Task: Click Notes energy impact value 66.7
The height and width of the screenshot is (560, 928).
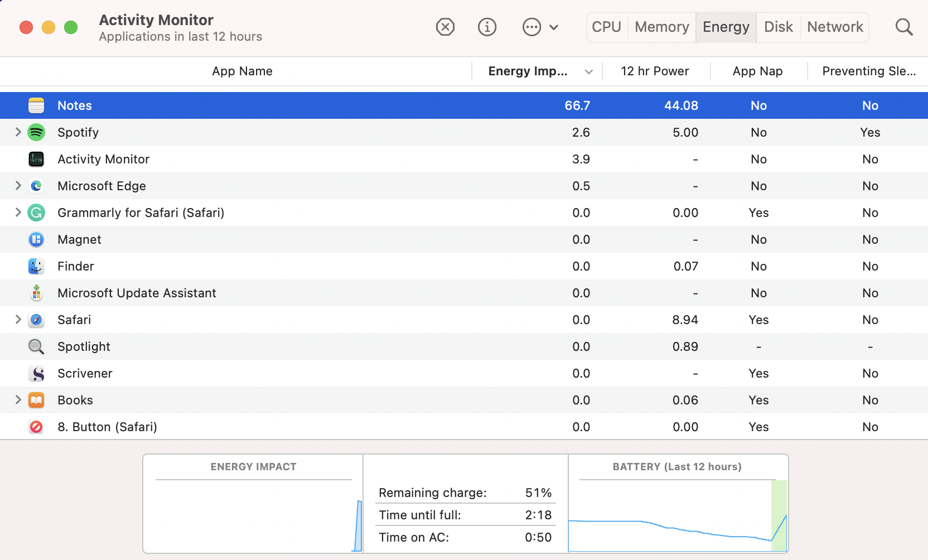Action: pos(577,105)
